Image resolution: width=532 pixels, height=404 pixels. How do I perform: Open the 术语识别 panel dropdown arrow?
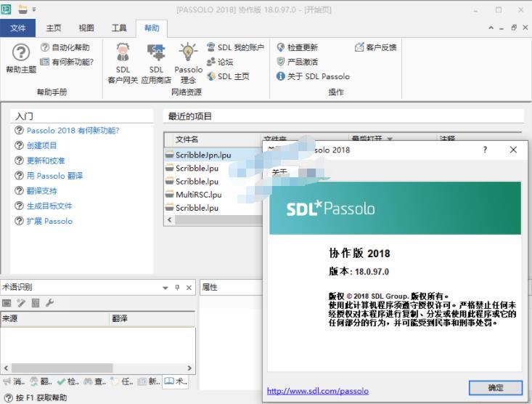[x=165, y=288]
